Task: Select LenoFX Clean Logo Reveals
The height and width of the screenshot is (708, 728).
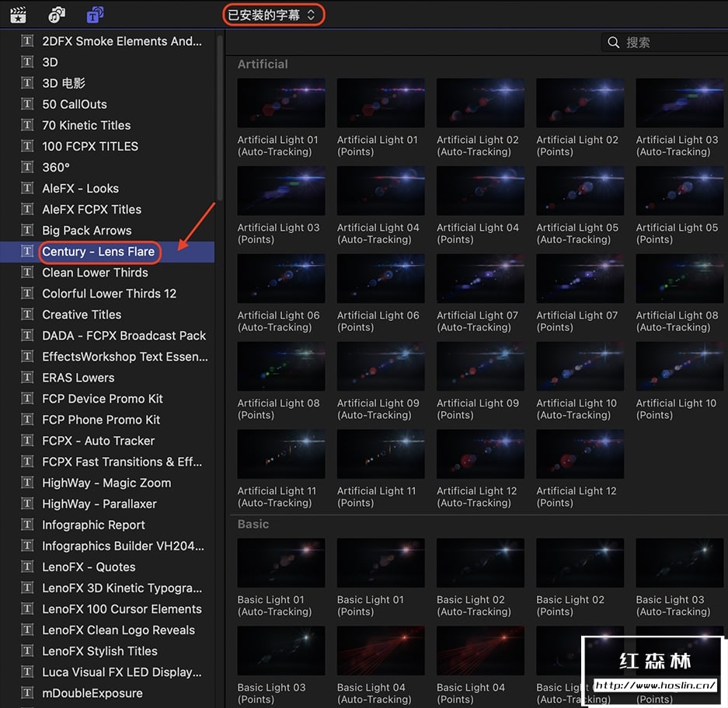Action: pos(107,630)
